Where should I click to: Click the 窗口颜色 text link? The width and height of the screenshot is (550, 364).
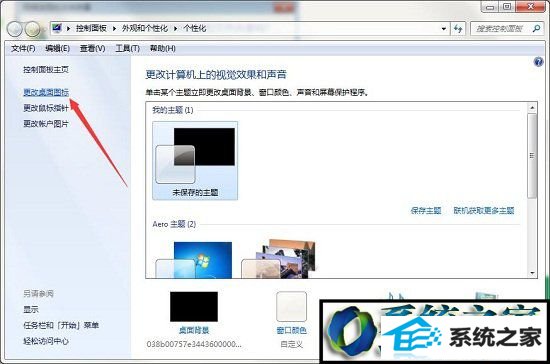pyautogui.click(x=291, y=330)
